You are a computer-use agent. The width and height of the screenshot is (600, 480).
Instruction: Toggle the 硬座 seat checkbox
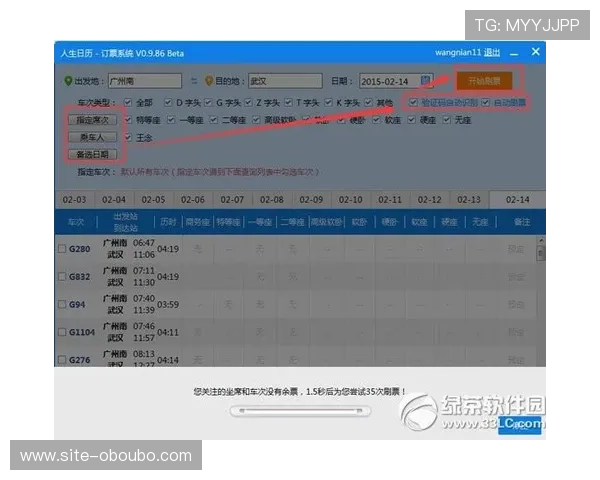coord(411,120)
